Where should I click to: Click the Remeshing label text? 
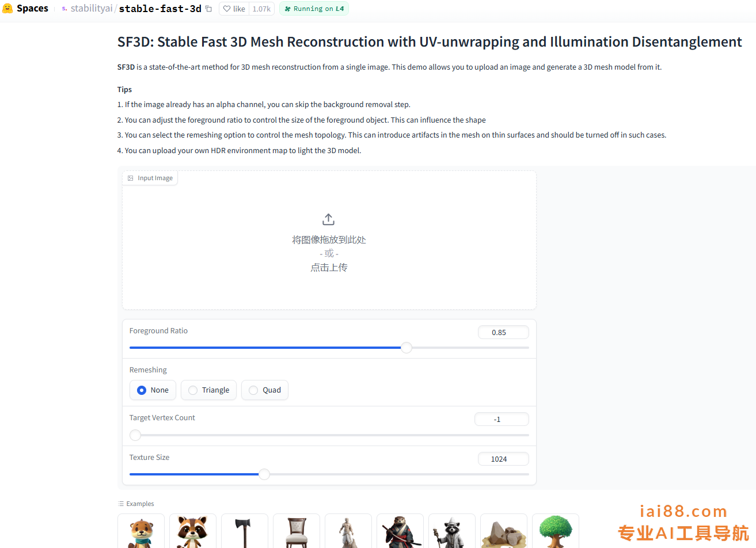click(x=148, y=370)
